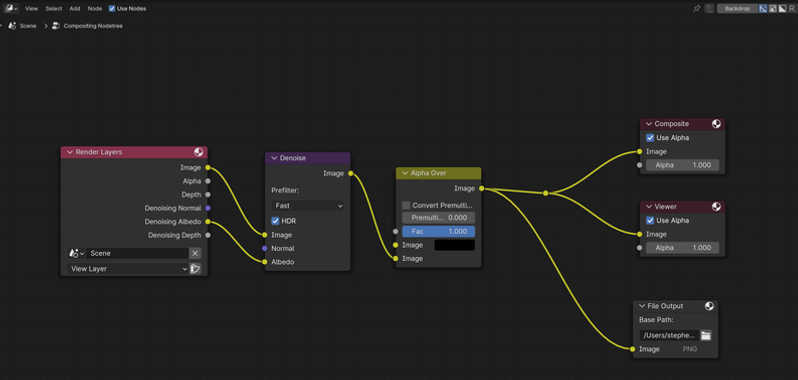Image resolution: width=798 pixels, height=380 pixels.
Task: Click the Denoising Depth output socket
Action: click(x=208, y=236)
